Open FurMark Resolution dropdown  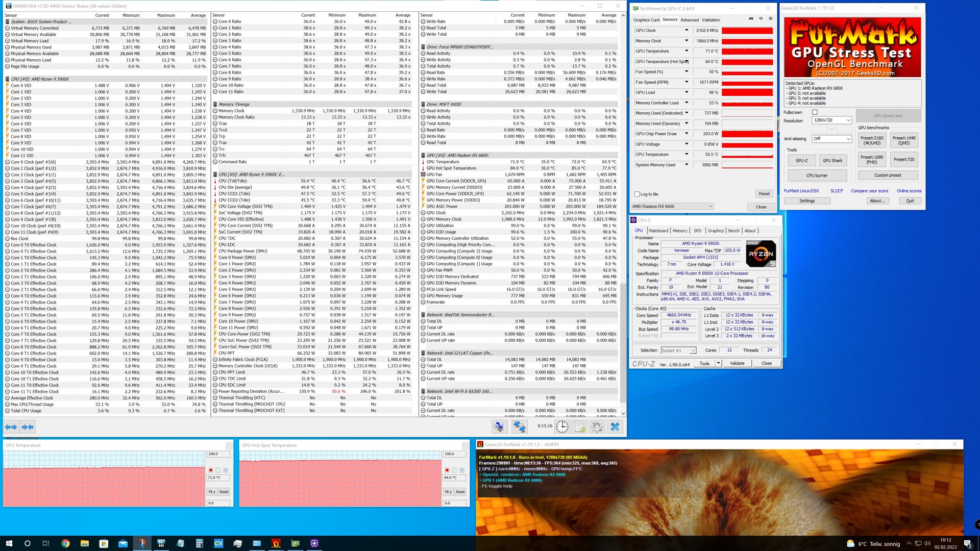pyautogui.click(x=832, y=120)
